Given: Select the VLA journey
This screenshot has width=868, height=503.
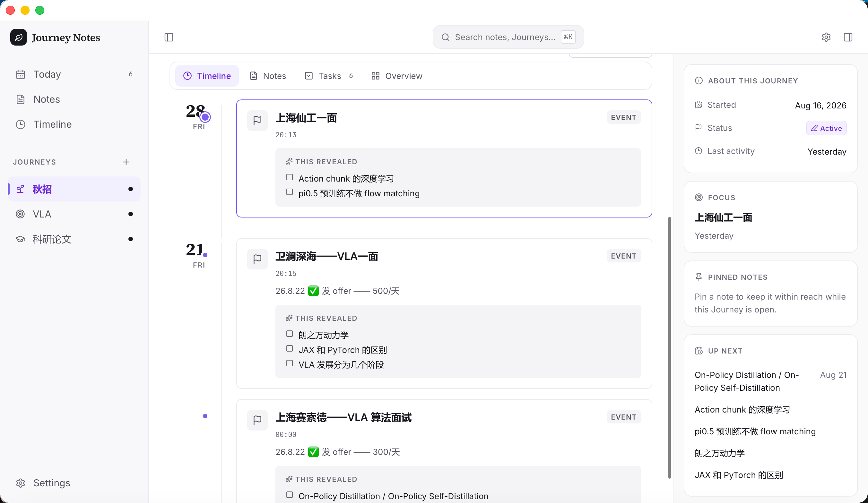Looking at the screenshot, I should (x=74, y=214).
